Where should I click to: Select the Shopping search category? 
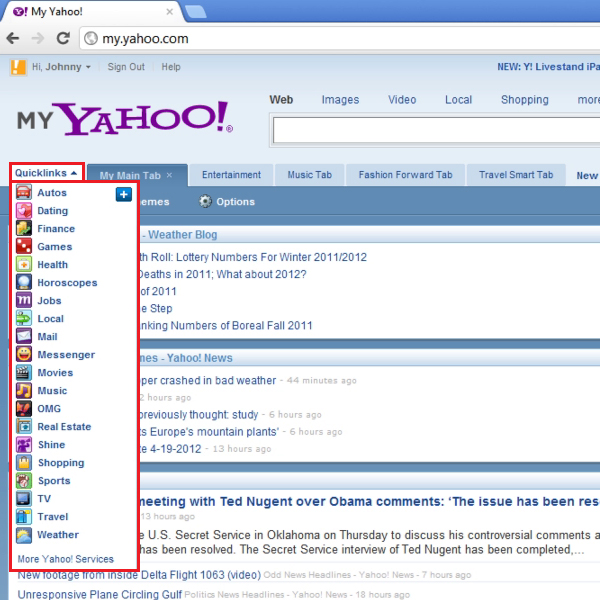click(x=525, y=100)
